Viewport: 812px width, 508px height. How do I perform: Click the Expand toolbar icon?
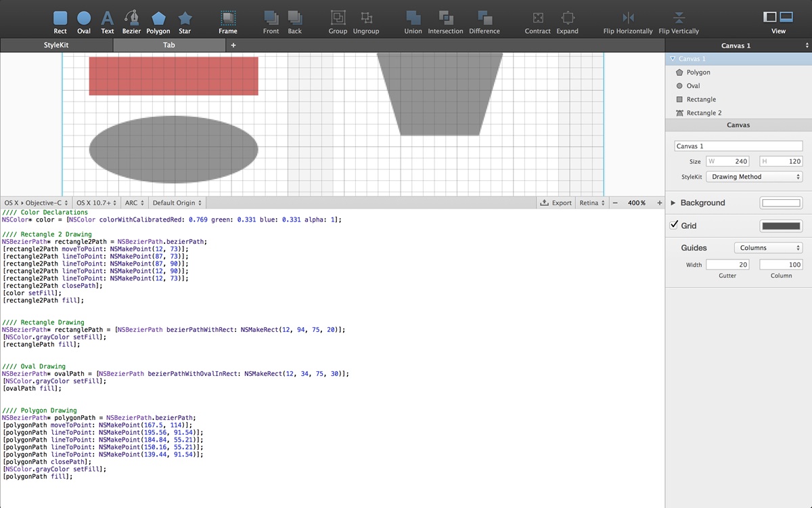[x=568, y=22]
